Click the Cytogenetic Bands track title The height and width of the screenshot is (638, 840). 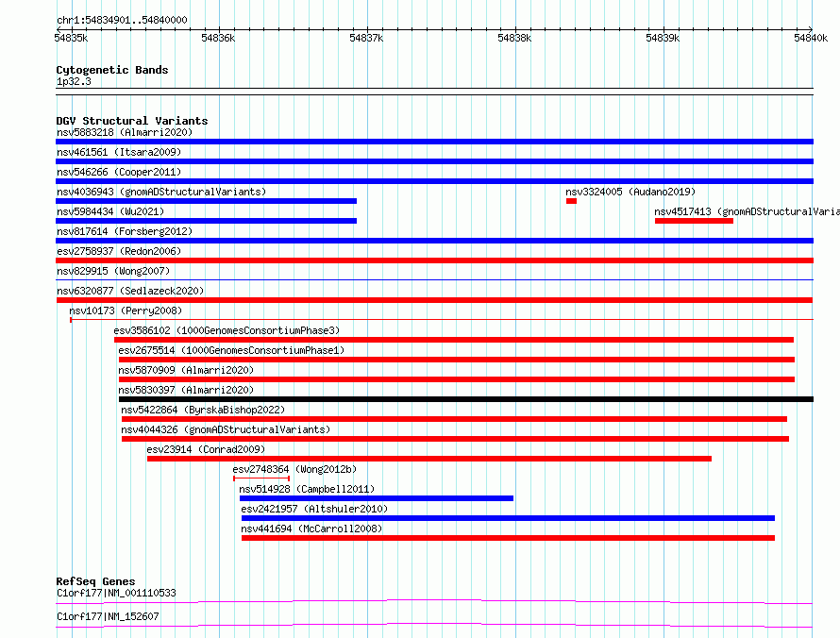(x=112, y=70)
